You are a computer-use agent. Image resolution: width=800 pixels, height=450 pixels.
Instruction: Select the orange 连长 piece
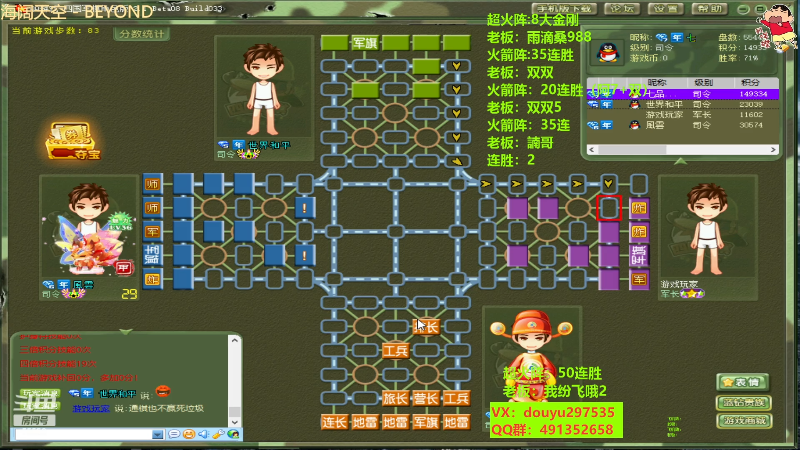[x=334, y=422]
